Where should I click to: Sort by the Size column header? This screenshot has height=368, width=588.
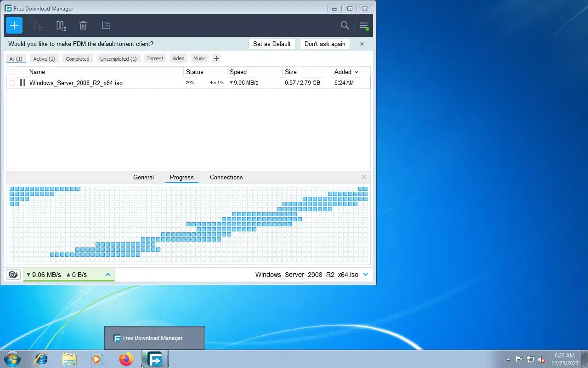point(307,72)
